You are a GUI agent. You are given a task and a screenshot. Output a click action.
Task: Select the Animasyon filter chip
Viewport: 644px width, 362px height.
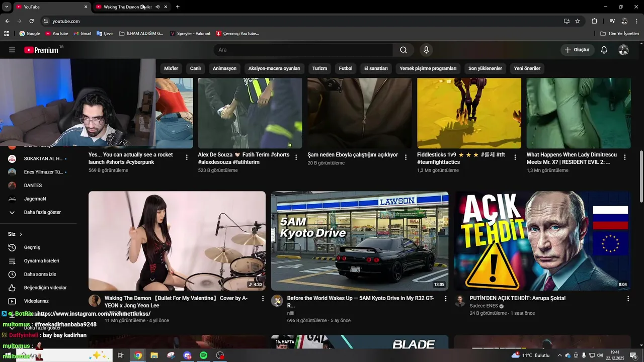(x=224, y=68)
